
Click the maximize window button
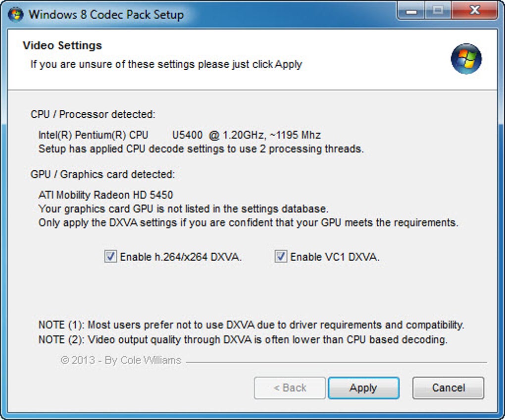pos(438,10)
